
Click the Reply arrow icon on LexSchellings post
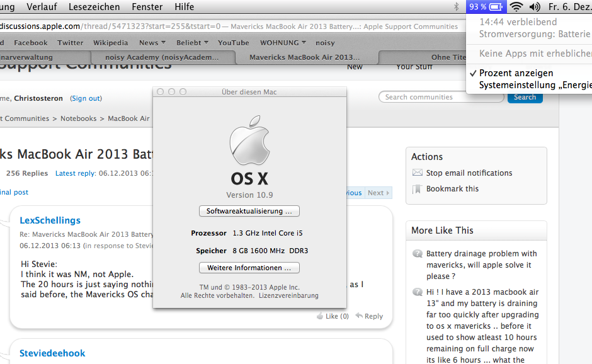359,316
